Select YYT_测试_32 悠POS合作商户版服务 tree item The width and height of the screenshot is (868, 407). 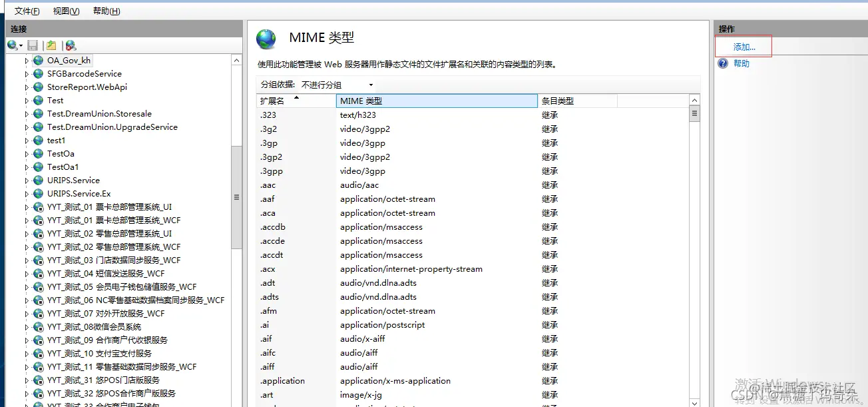pos(111,393)
